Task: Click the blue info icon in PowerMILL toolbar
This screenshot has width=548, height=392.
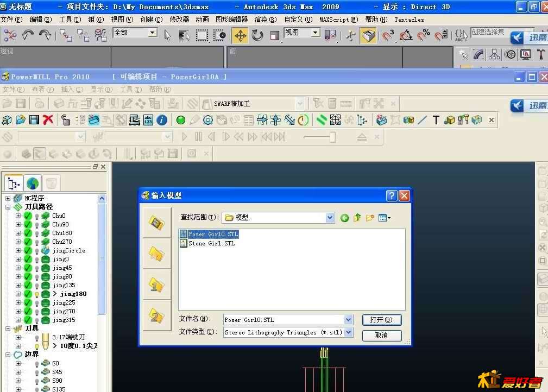Action: coord(162,120)
